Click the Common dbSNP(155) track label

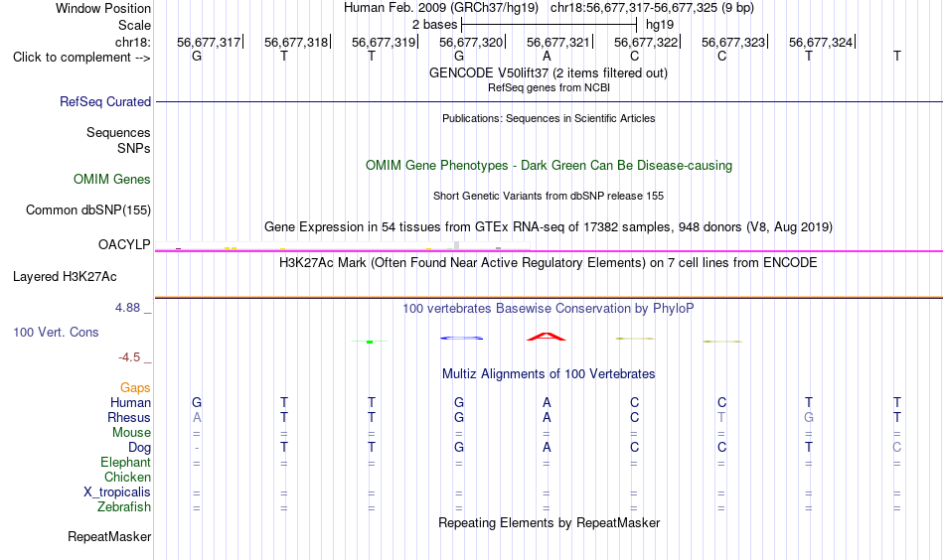pyautogui.click(x=88, y=210)
